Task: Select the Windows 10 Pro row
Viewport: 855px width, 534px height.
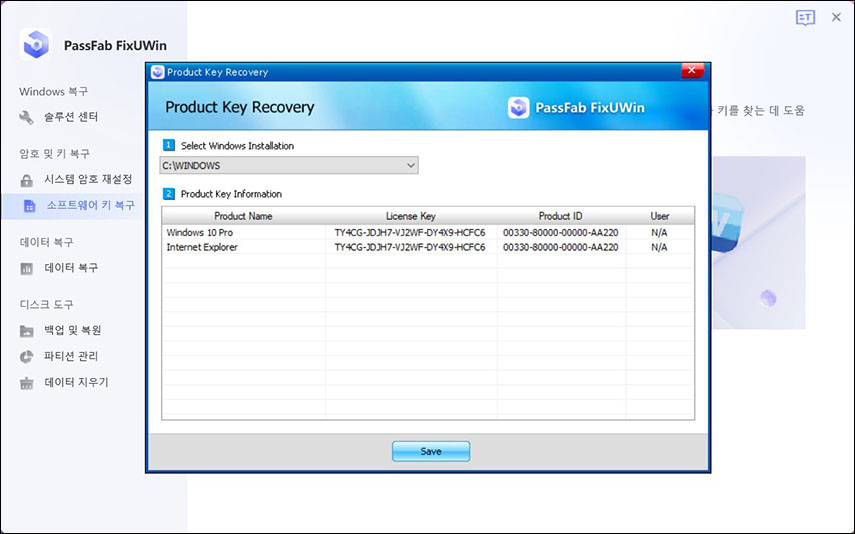Action: pyautogui.click(x=243, y=232)
